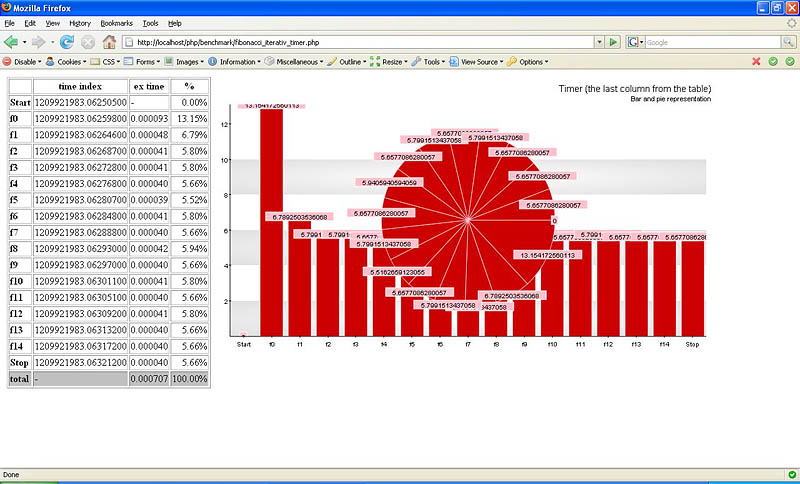
Task: Open the CSS toolbar menu
Action: coord(105,62)
